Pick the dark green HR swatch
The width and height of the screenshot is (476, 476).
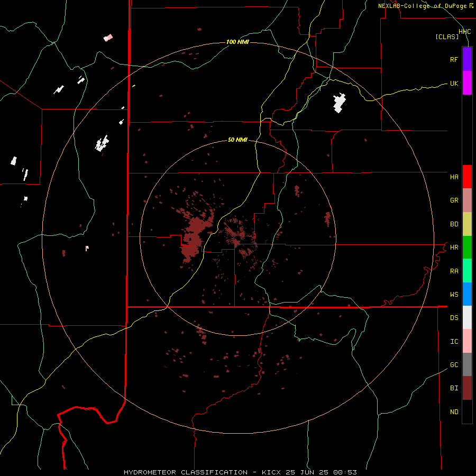(x=467, y=248)
